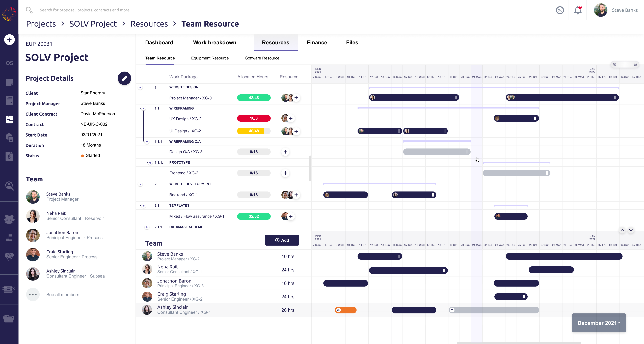The image size is (644, 344).
Task: Collapse the Website Design work package
Action: [x=140, y=88]
